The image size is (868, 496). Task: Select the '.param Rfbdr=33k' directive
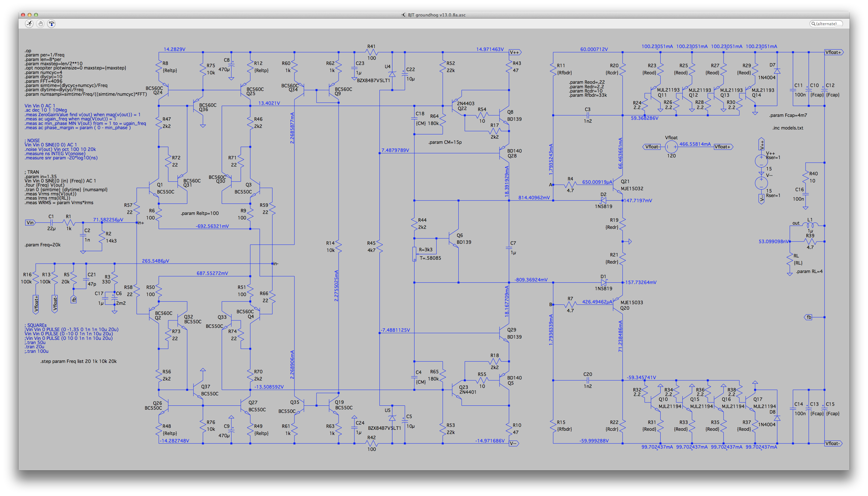(588, 95)
